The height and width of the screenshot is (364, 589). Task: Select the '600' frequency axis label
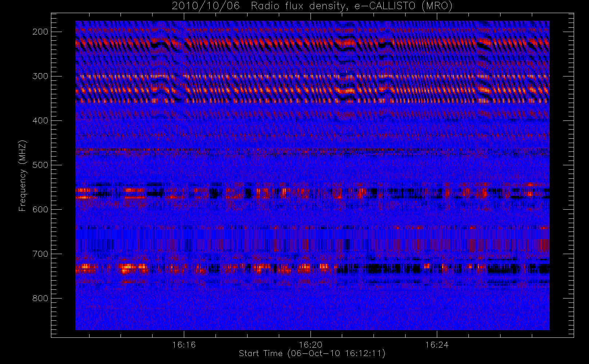coord(40,209)
